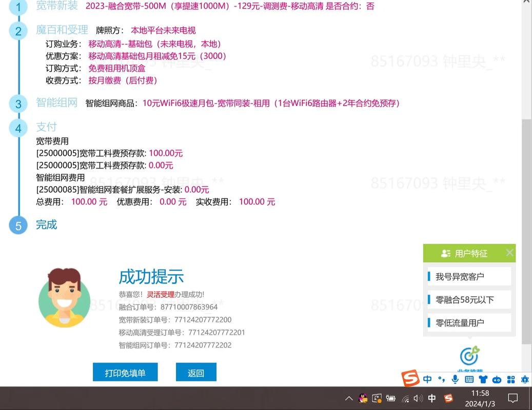Open the Sogou toolbox four-squares icon
The image size is (532, 410).
tap(511, 379)
